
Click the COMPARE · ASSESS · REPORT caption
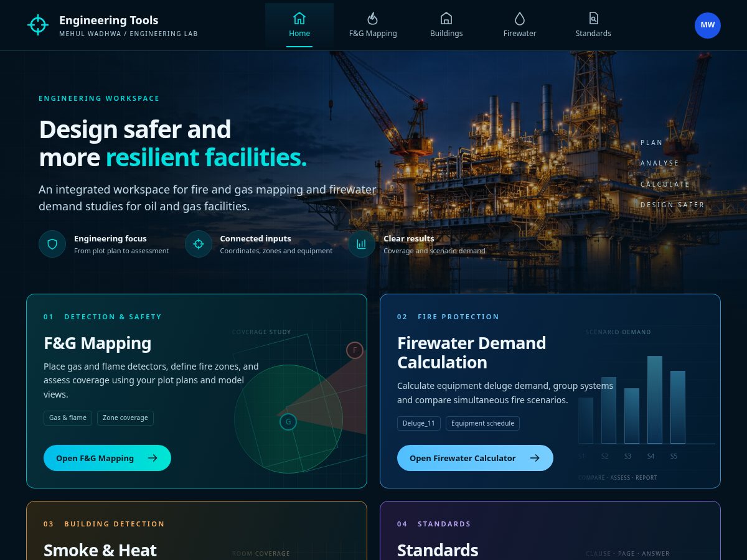(x=618, y=478)
